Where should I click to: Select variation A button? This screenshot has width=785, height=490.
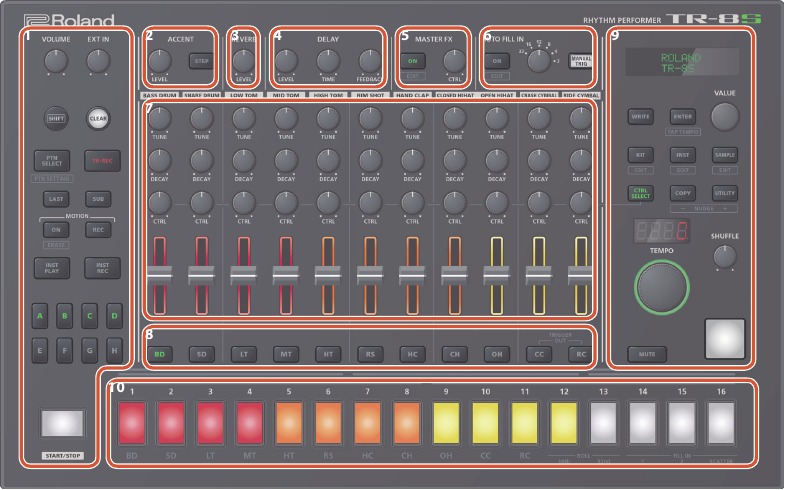coord(40,316)
